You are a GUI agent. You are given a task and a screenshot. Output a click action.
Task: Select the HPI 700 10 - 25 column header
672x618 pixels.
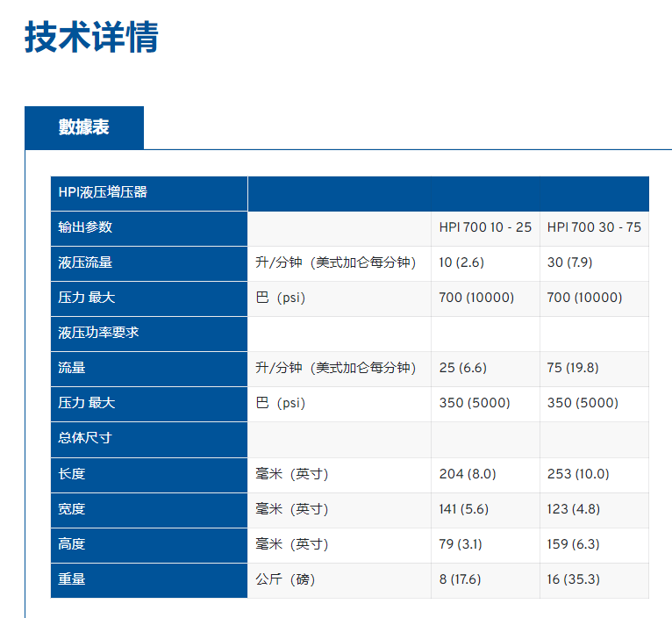click(x=485, y=227)
